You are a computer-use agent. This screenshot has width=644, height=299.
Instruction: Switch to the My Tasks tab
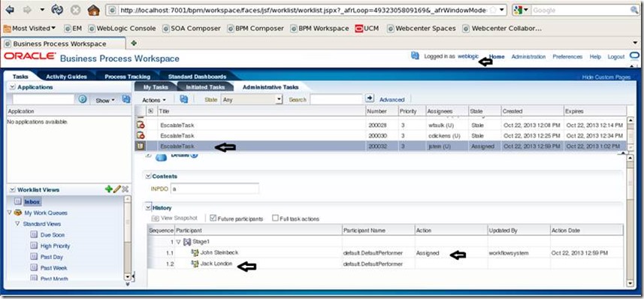[x=156, y=87]
